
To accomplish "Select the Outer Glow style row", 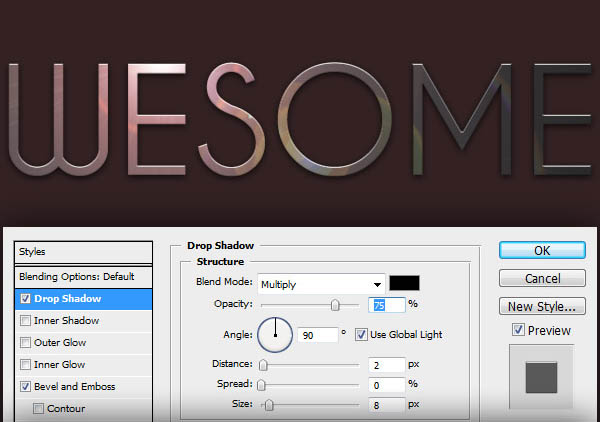I will tap(83, 342).
